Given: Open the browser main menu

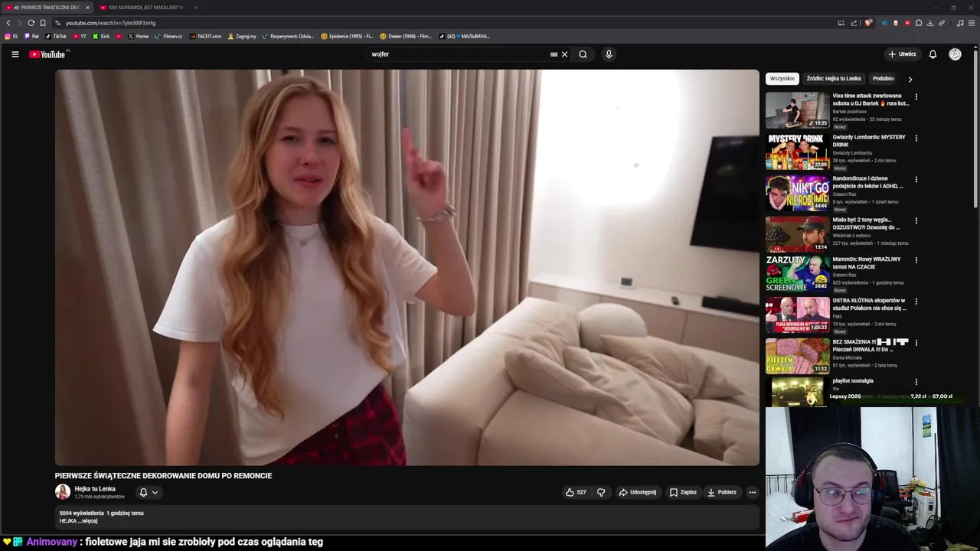Looking at the screenshot, I should (x=972, y=23).
